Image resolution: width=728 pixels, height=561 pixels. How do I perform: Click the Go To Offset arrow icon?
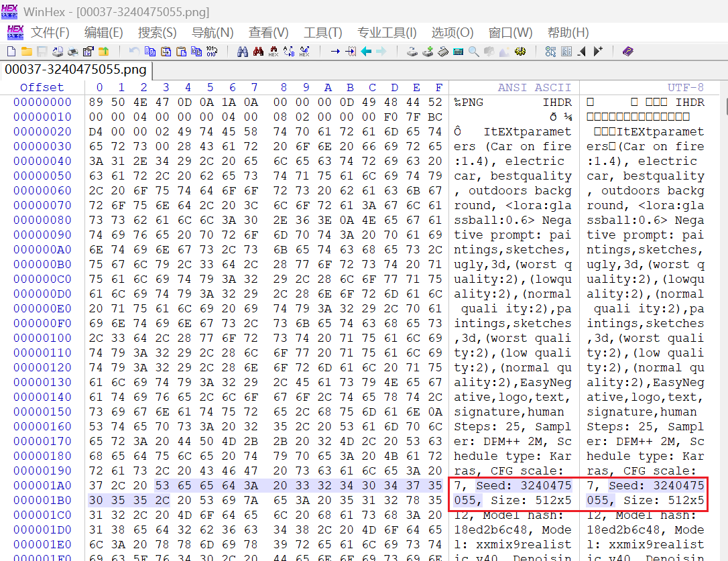pyautogui.click(x=335, y=52)
